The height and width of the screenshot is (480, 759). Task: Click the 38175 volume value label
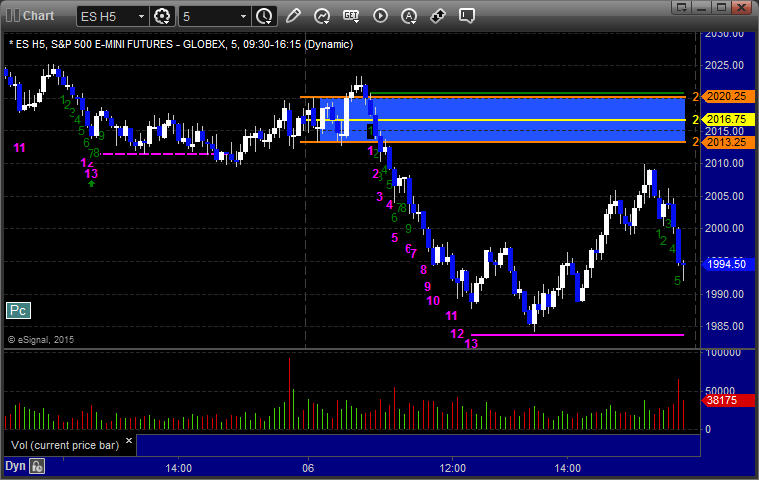click(728, 400)
